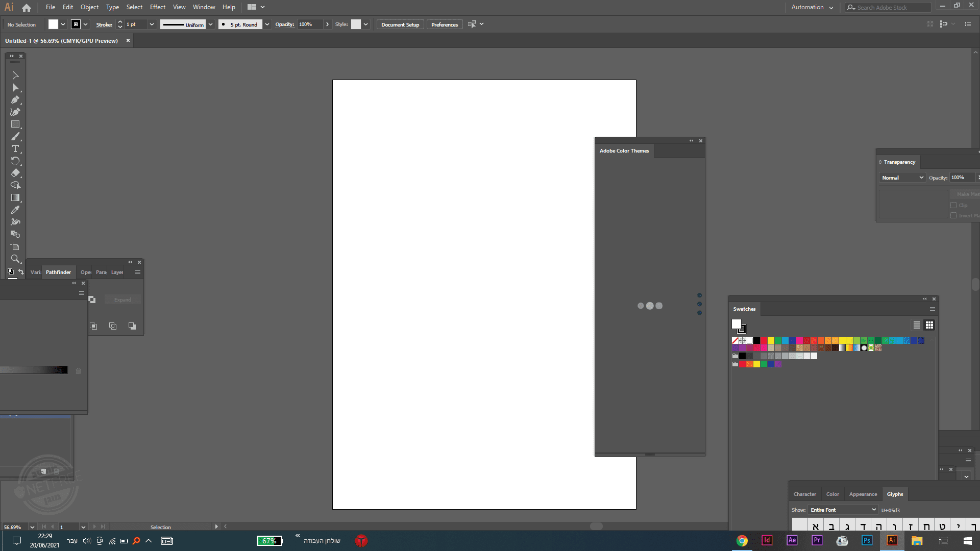Select the Pen tool
Screen dimensions: 980x551
tap(15, 100)
